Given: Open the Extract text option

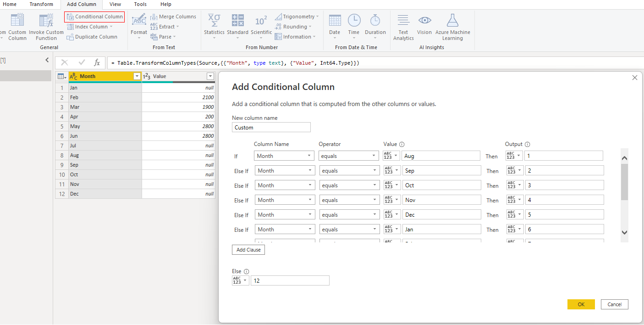Looking at the screenshot, I should click(x=165, y=27).
